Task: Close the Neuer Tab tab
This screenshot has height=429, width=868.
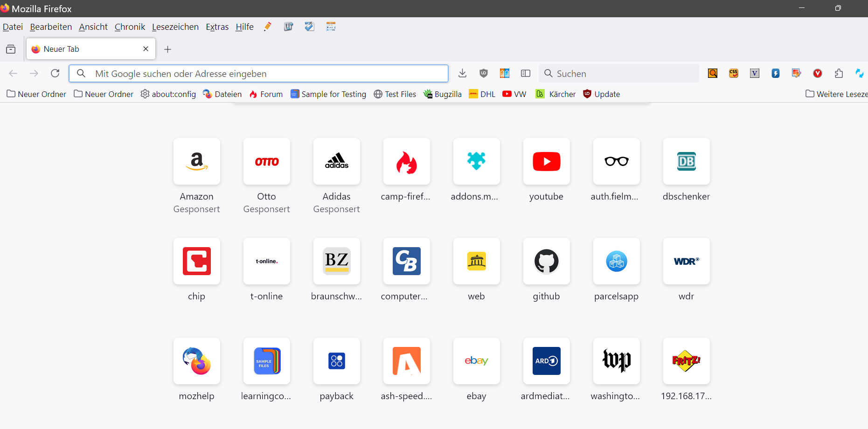Action: [x=146, y=49]
